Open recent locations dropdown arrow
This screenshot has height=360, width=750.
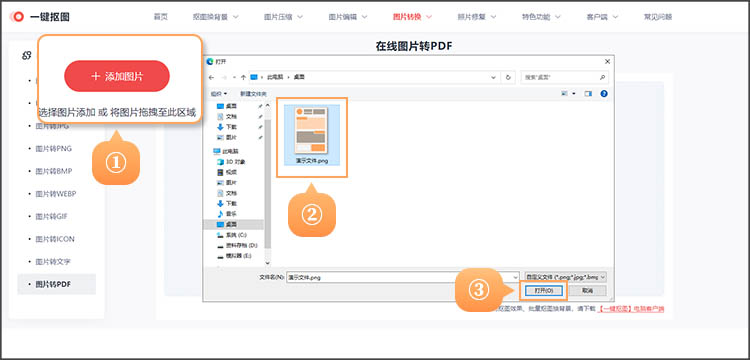pos(234,77)
